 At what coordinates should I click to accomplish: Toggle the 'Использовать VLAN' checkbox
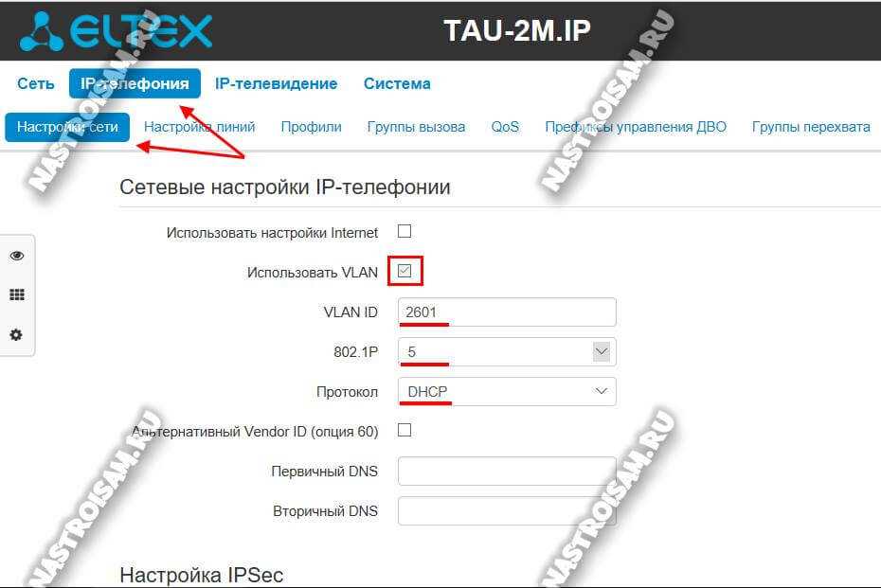tap(405, 271)
